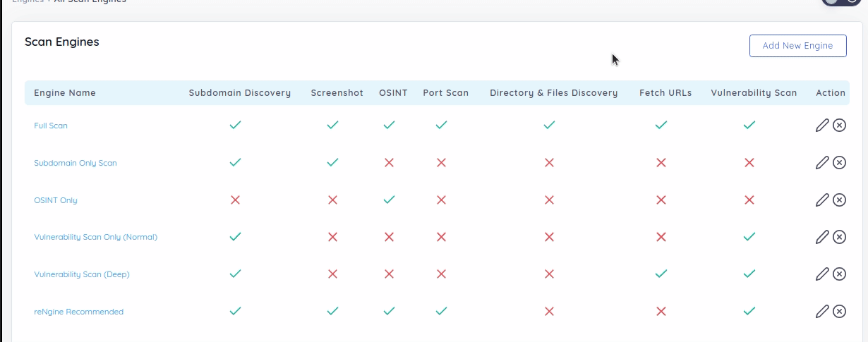Open the reNgine Recommended link
Image resolution: width=868 pixels, height=342 pixels.
click(79, 312)
